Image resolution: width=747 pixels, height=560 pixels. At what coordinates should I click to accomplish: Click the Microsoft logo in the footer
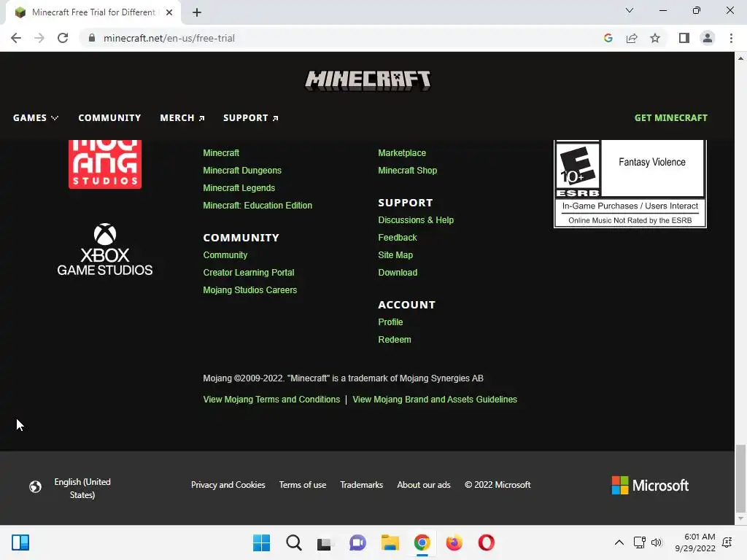pos(650,485)
